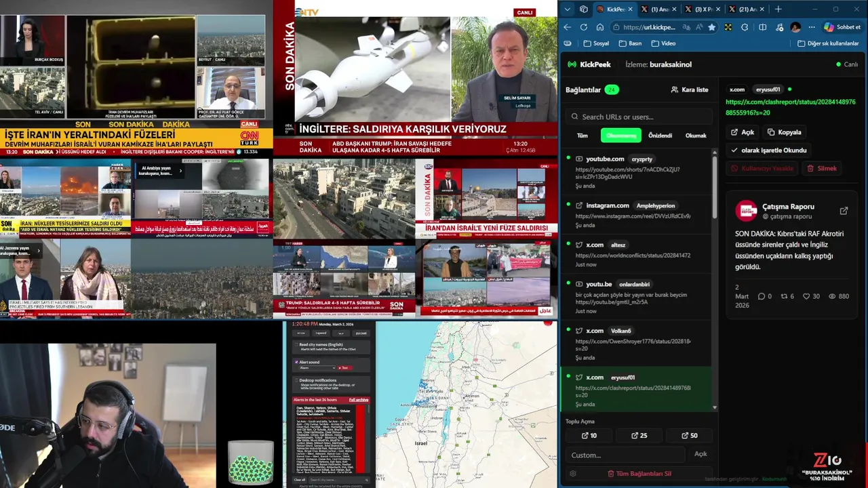This screenshot has width=868, height=488.
Task: Bulk open 10 links
Action: (x=589, y=435)
